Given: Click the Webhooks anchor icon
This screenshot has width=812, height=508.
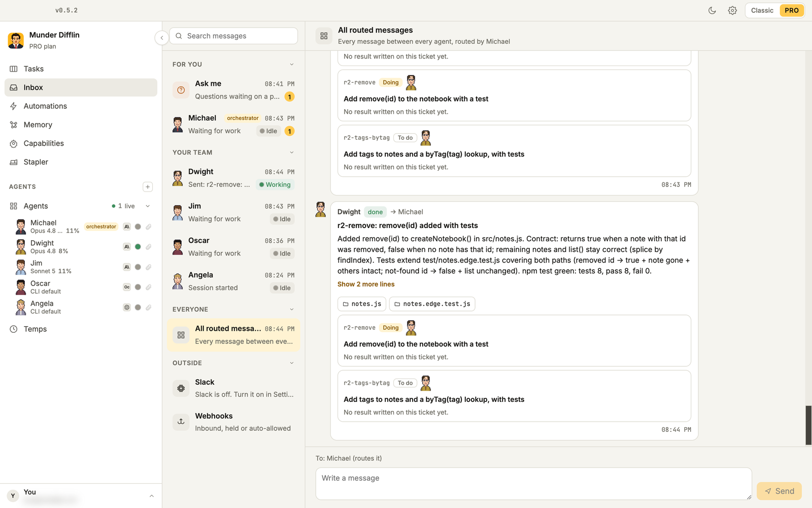Looking at the screenshot, I should 181,422.
